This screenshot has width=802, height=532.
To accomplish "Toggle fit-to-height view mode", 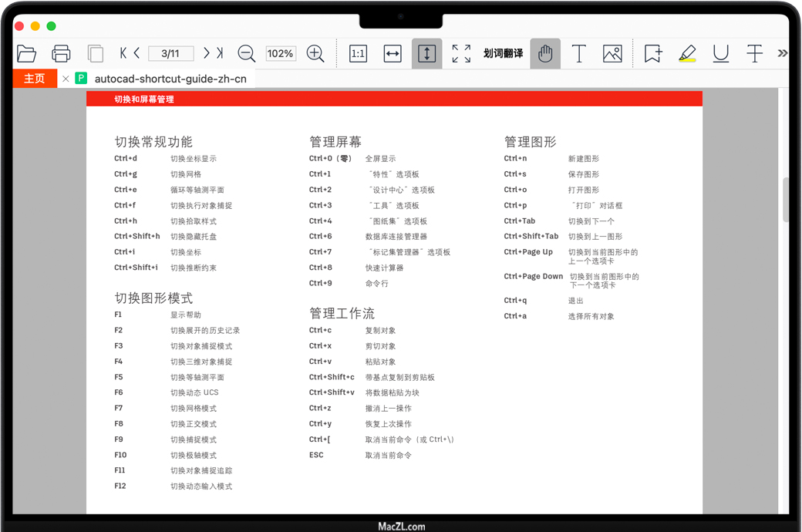I will pos(426,53).
